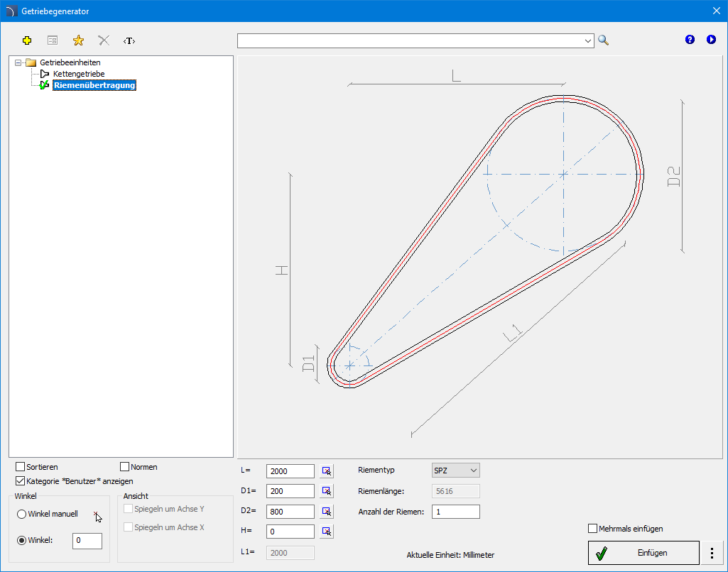The height and width of the screenshot is (572, 728).
Task: Click the Einfügen button
Action: tap(643, 553)
